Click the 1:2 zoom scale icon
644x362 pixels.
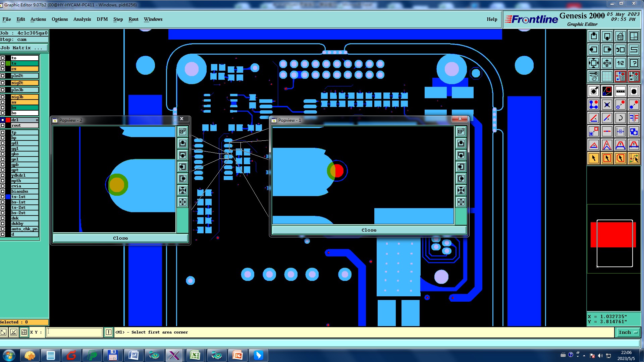pyautogui.click(x=620, y=63)
